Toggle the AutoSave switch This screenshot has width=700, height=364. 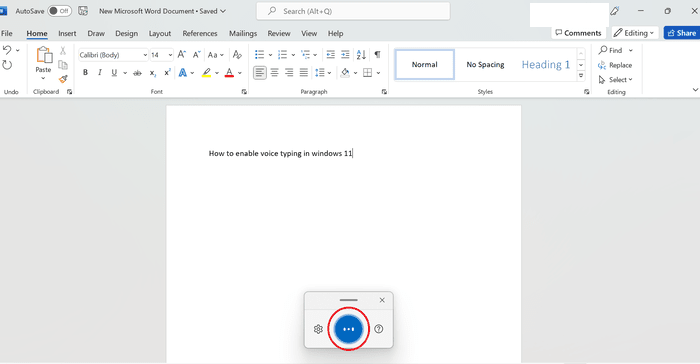pyautogui.click(x=59, y=11)
